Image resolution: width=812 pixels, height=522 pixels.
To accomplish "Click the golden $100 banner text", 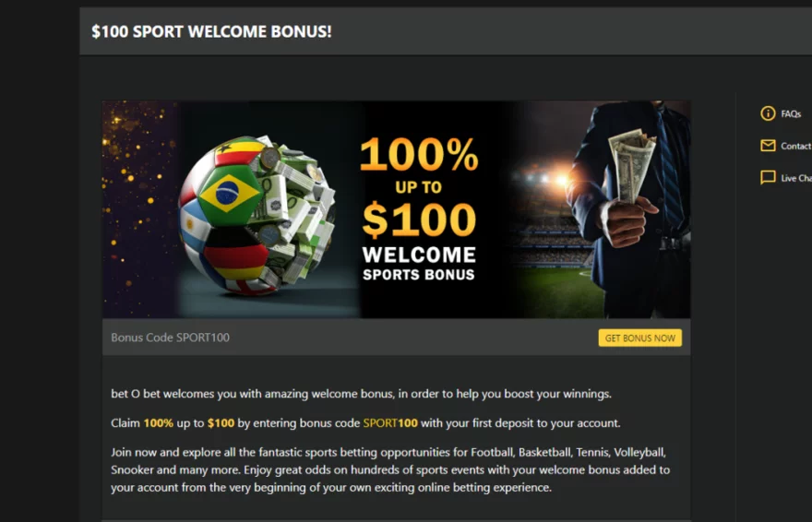I will click(x=419, y=219).
